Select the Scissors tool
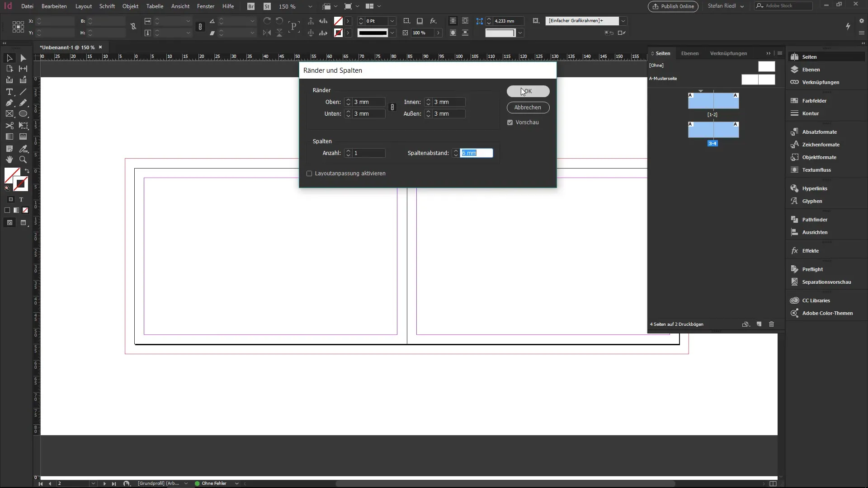This screenshot has height=488, width=868. (9, 126)
